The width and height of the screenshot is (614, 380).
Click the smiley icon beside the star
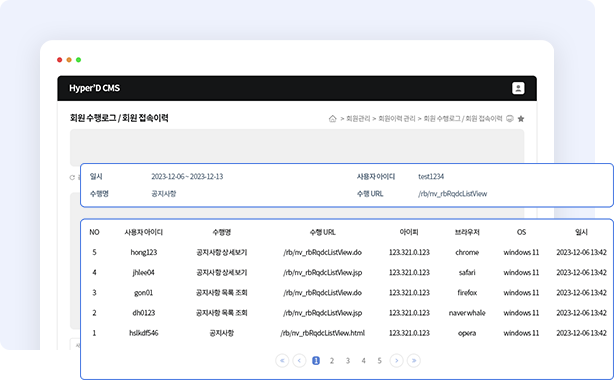point(509,118)
